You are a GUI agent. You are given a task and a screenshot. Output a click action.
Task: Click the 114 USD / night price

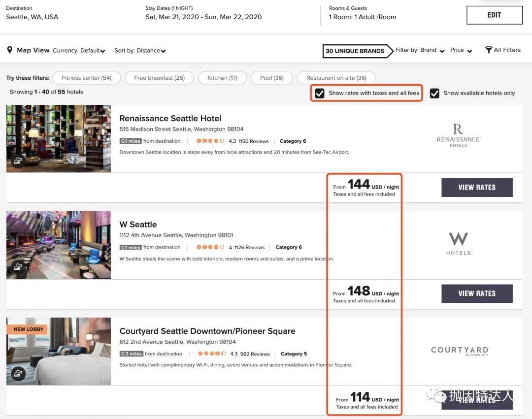pyautogui.click(x=367, y=398)
